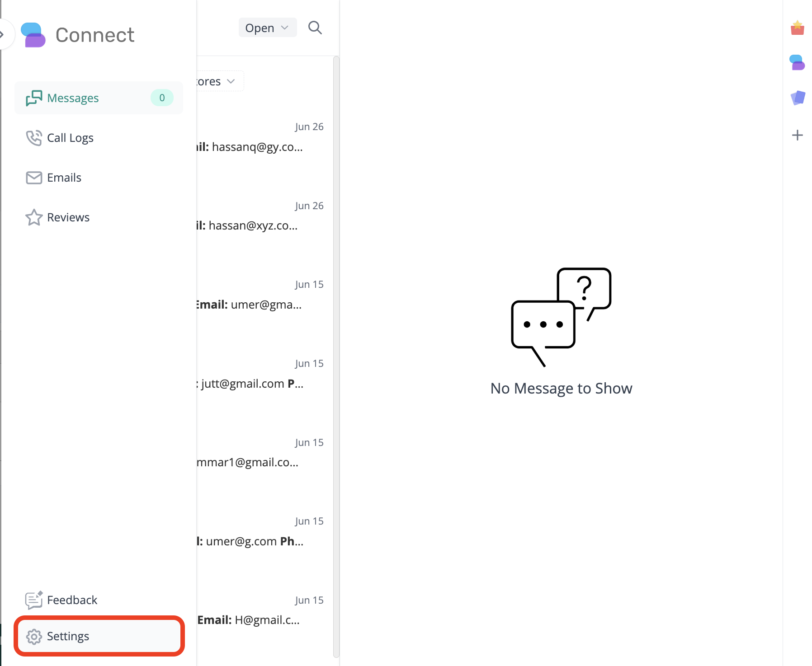Click the Reviews star icon
This screenshot has height=666, width=812.
pyautogui.click(x=34, y=217)
